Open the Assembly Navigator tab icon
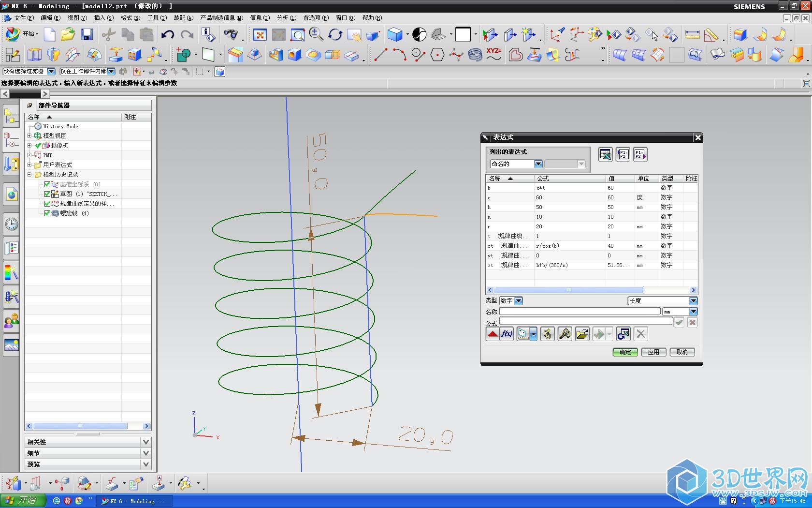Viewport: 812px width, 508px height. tap(12, 117)
